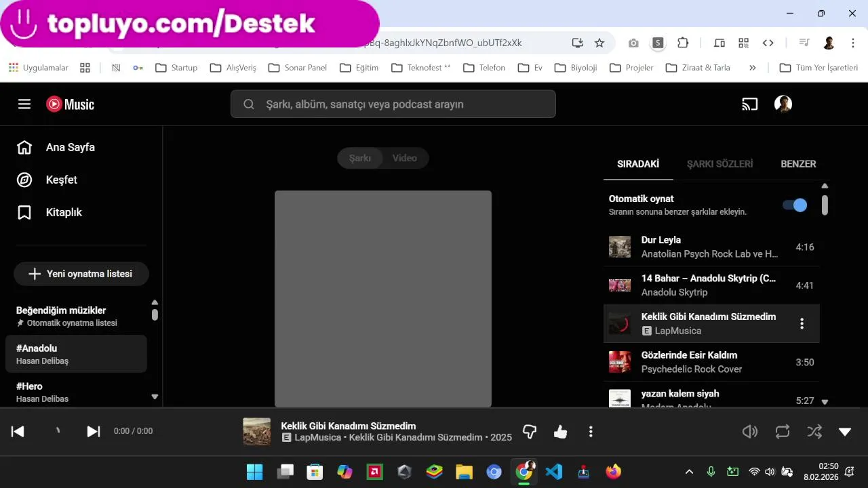The height and width of the screenshot is (488, 868).
Task: Click install app icon in address bar
Action: [x=577, y=43]
